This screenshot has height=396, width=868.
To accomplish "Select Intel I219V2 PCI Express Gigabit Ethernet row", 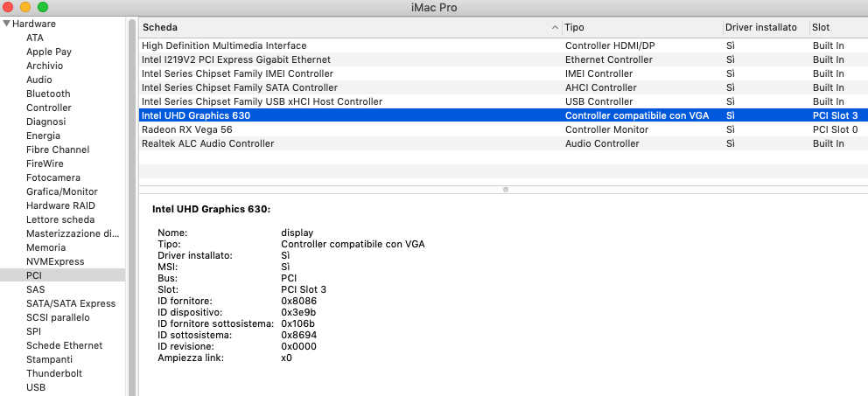I will [x=503, y=59].
